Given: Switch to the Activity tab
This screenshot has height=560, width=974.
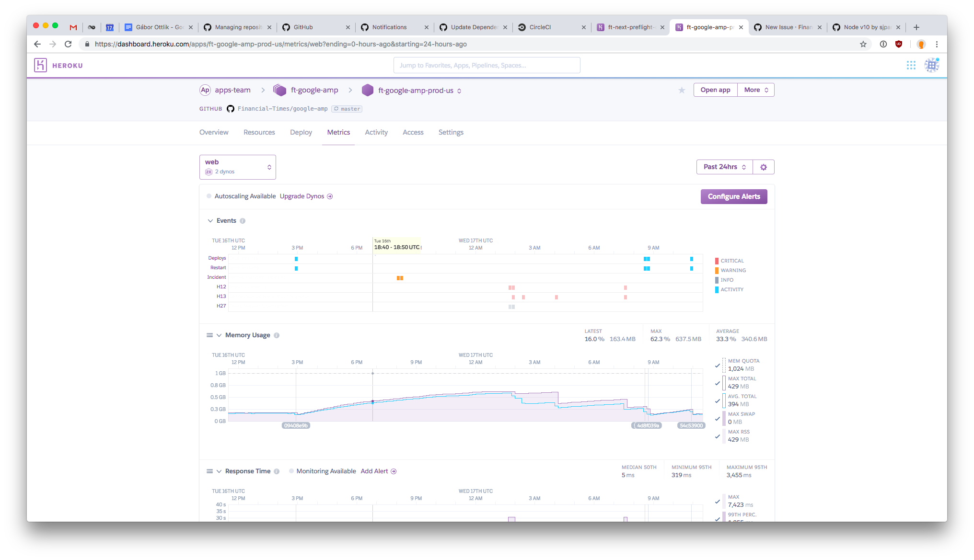Looking at the screenshot, I should [376, 132].
